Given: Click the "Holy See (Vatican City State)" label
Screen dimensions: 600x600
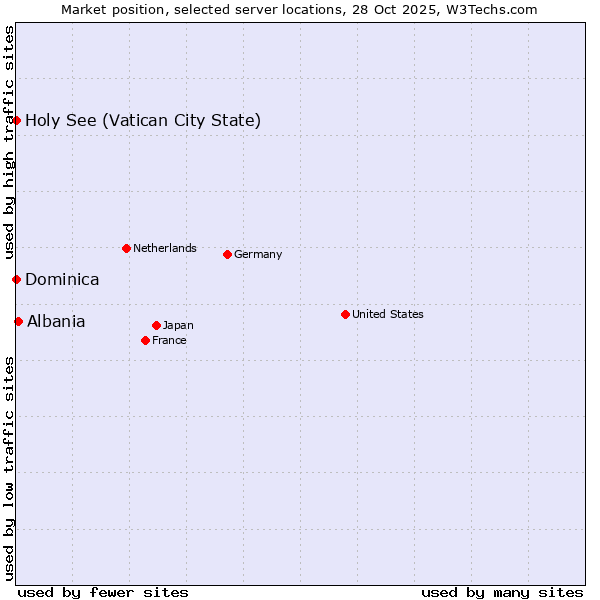Looking at the screenshot, I should coord(143,121).
